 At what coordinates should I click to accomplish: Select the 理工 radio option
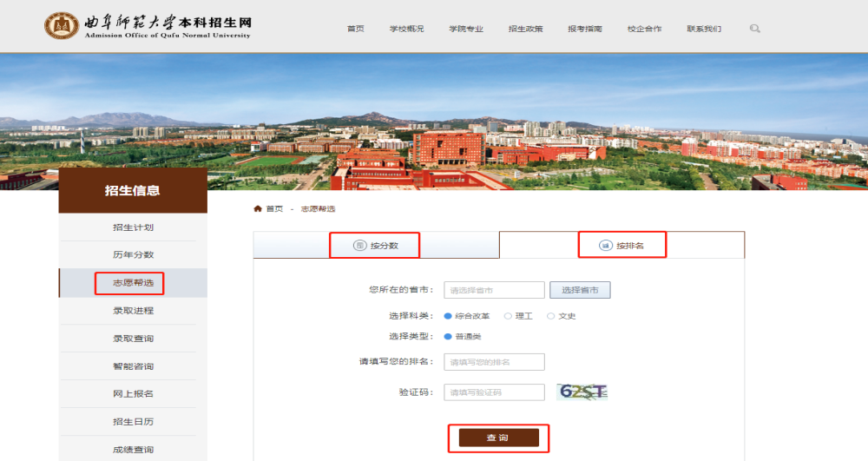pos(508,316)
